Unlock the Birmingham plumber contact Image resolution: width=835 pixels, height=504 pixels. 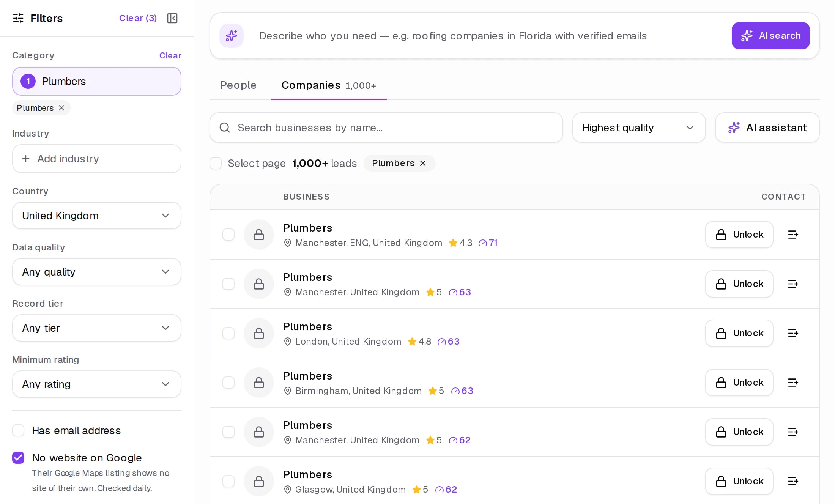[x=739, y=383]
